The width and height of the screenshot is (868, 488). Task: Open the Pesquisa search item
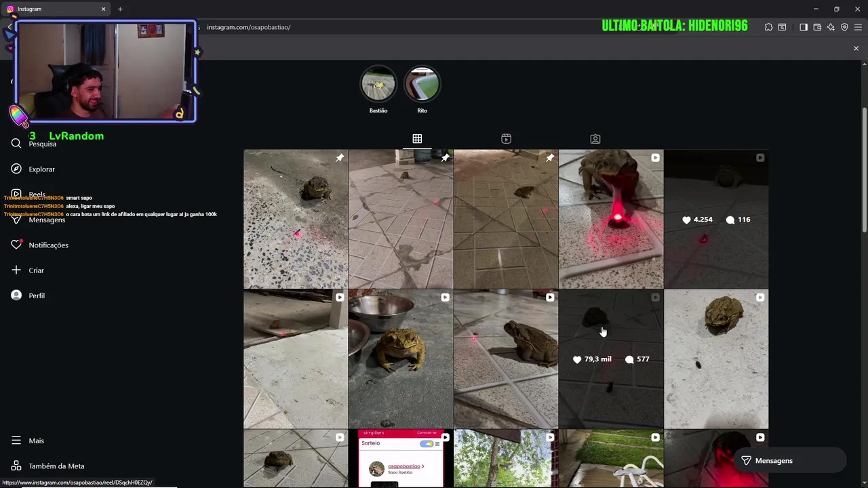click(34, 144)
